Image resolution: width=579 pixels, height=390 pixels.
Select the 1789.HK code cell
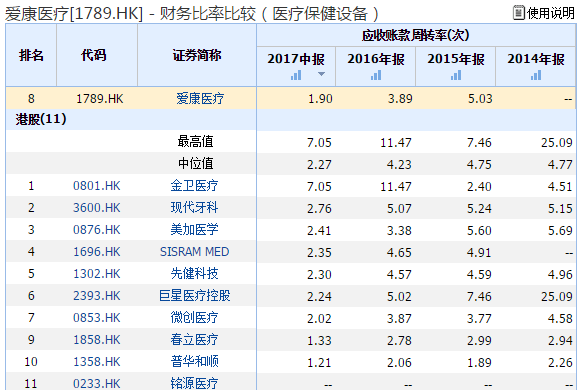[100, 99]
